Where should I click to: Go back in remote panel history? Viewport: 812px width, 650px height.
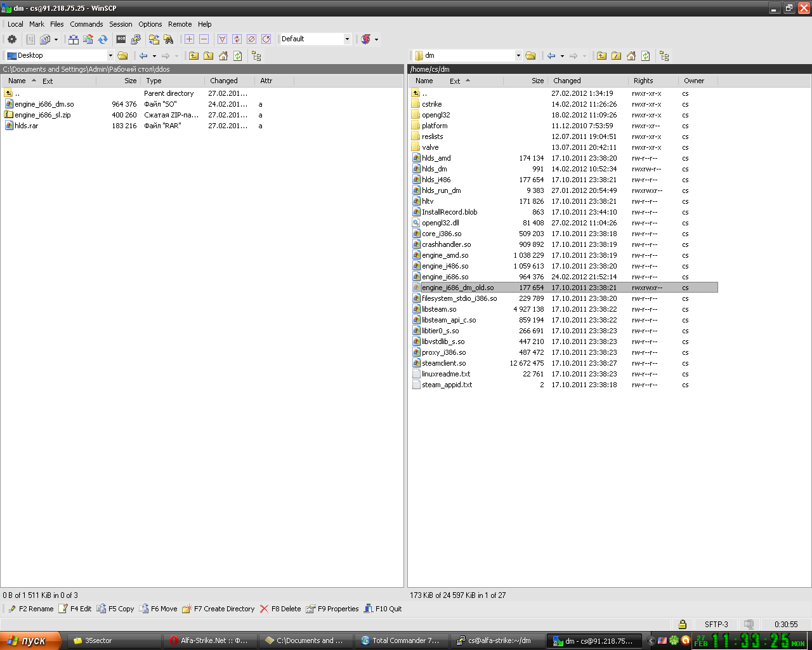coord(551,56)
